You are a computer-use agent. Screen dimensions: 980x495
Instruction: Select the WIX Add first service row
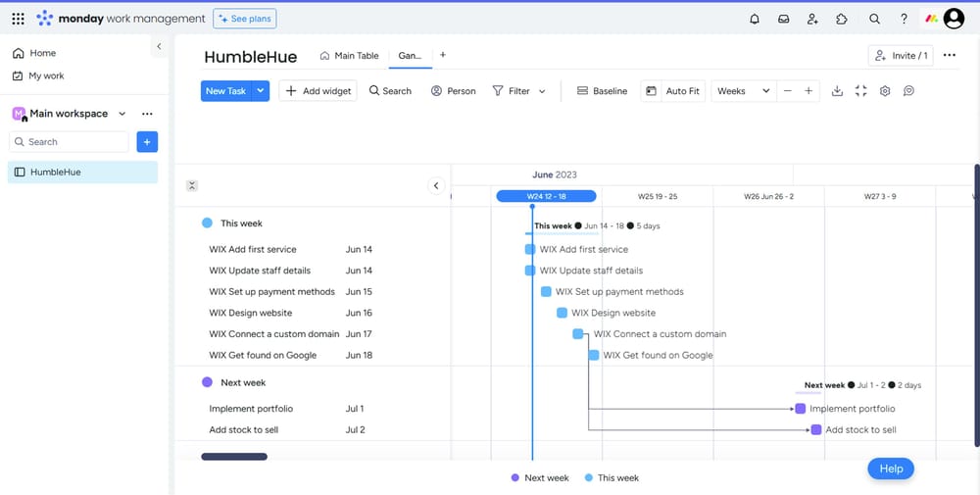[x=313, y=249]
